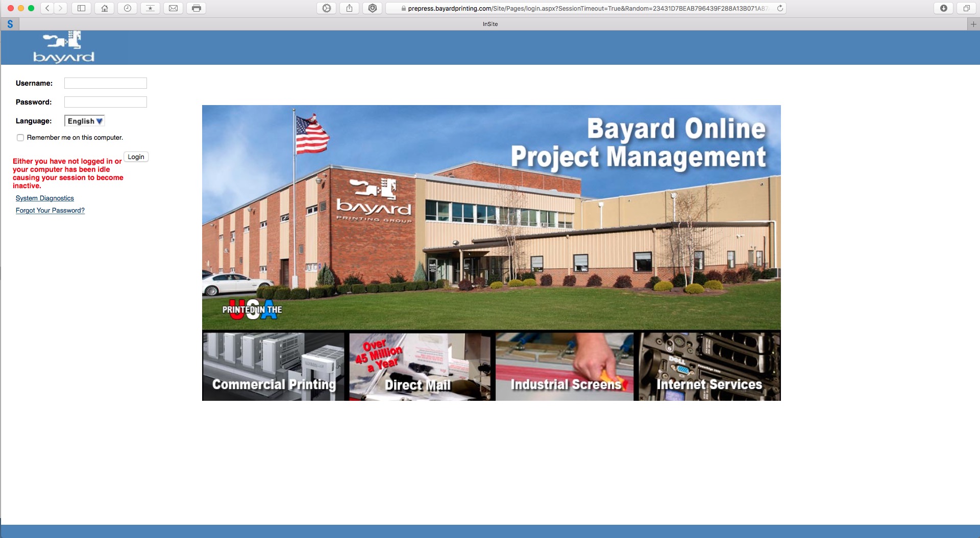Screen dimensions: 980x538
Task: Click the address bar URL field
Action: [x=586, y=8]
